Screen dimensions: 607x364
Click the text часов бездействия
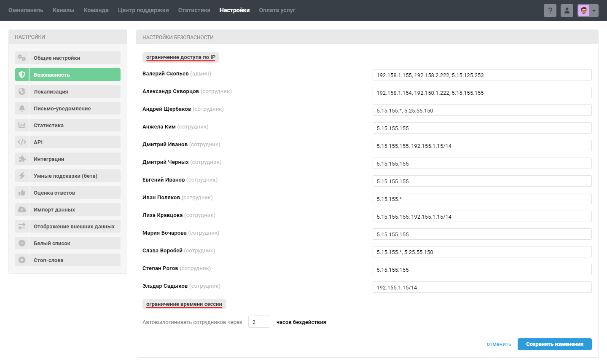click(301, 322)
